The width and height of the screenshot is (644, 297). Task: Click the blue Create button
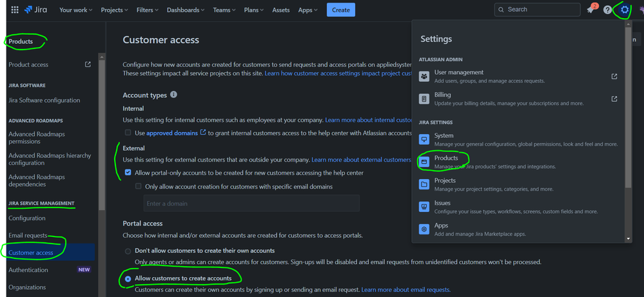pos(341,10)
